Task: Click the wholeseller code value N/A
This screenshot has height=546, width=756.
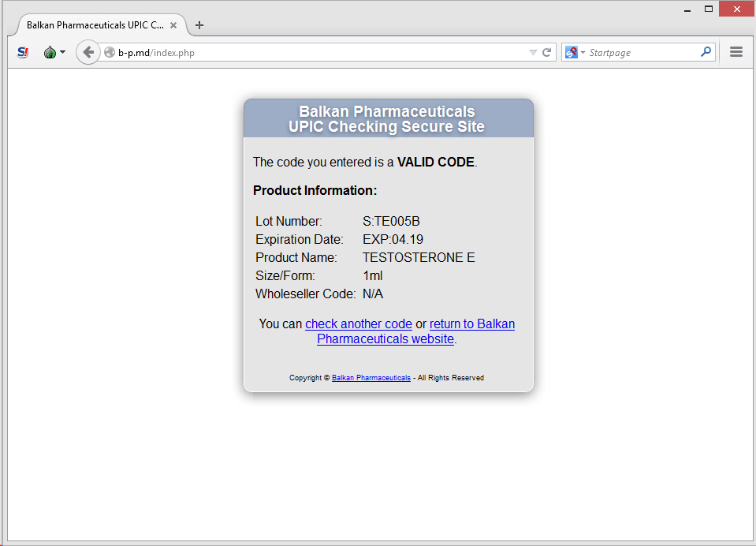Action: tap(373, 294)
